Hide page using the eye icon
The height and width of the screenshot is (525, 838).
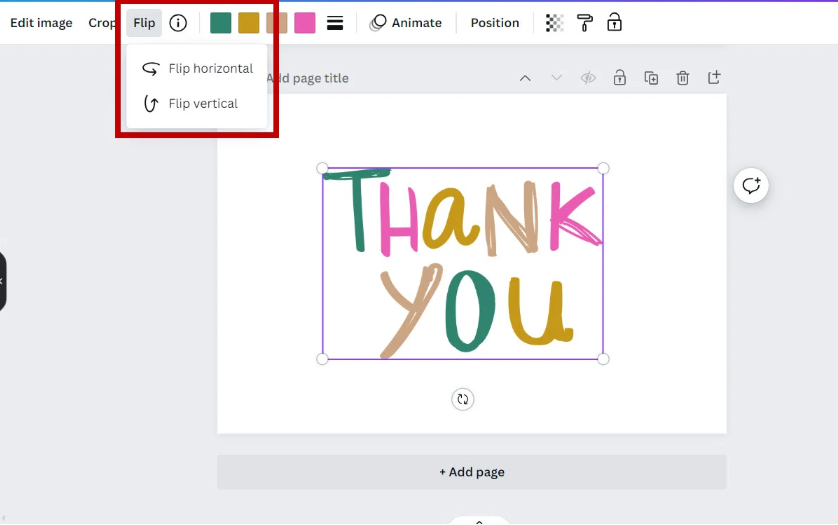588,78
